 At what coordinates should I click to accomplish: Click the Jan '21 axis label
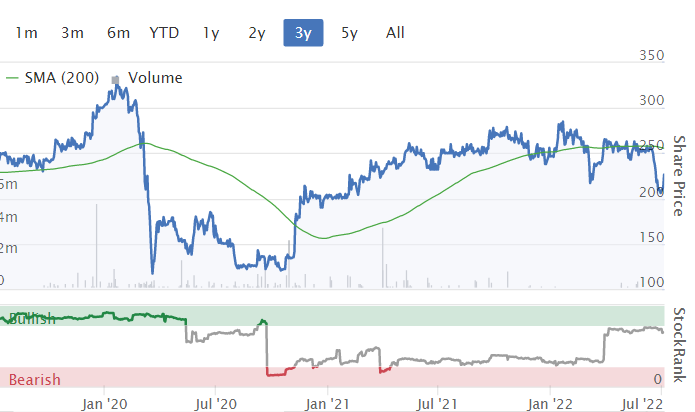click(x=327, y=404)
